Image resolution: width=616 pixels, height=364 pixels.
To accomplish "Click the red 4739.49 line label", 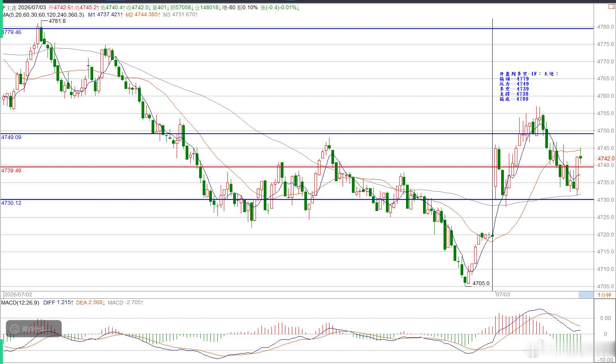I will [x=12, y=170].
